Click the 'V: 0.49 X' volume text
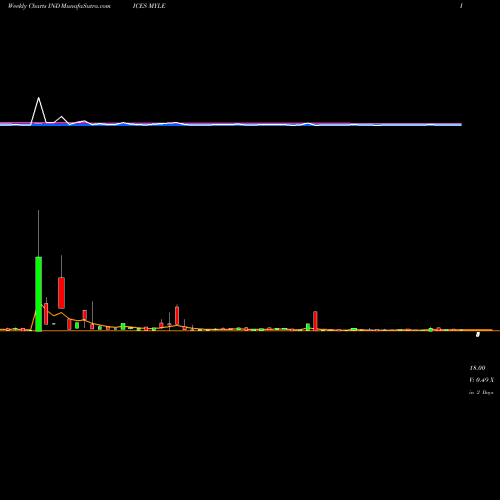 point(481,380)
